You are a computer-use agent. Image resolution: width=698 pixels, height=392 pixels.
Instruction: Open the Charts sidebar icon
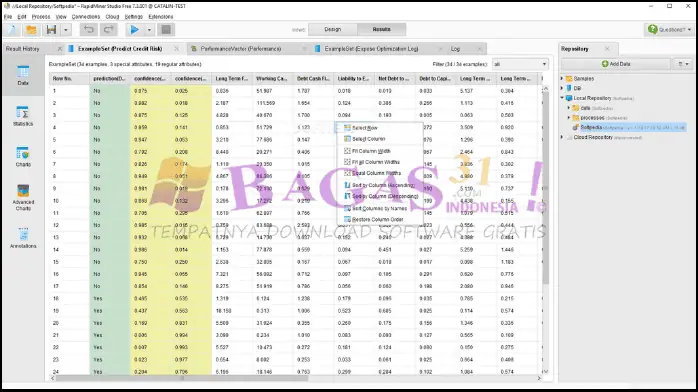23,157
